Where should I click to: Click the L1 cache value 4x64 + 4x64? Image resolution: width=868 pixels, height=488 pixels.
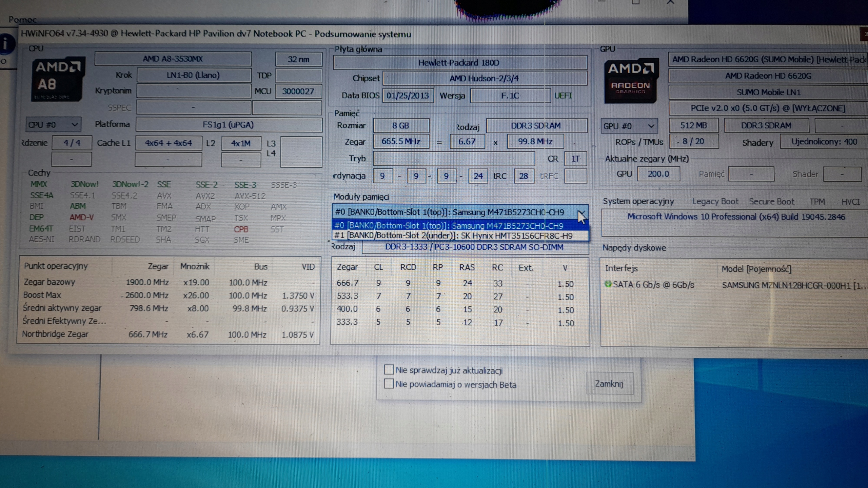(x=169, y=143)
